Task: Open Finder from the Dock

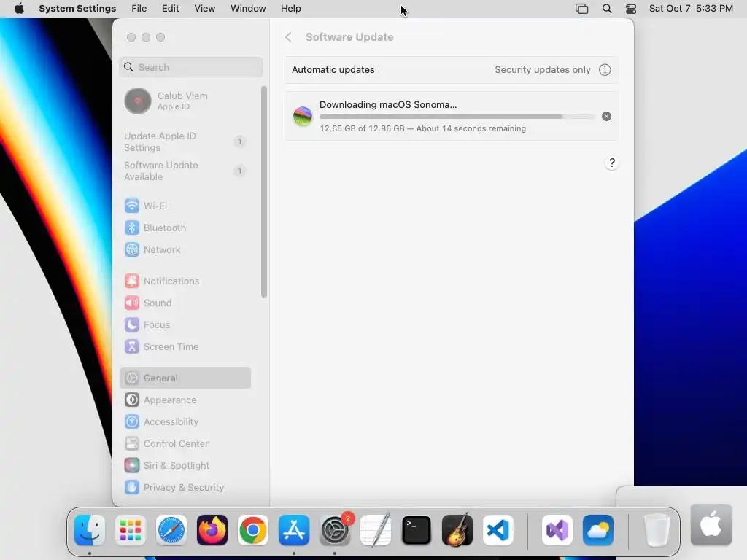Action: 90,530
